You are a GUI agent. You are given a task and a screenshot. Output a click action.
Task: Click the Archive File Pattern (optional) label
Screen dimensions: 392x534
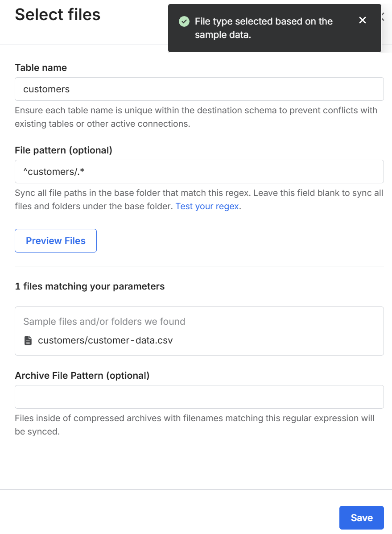(x=82, y=376)
